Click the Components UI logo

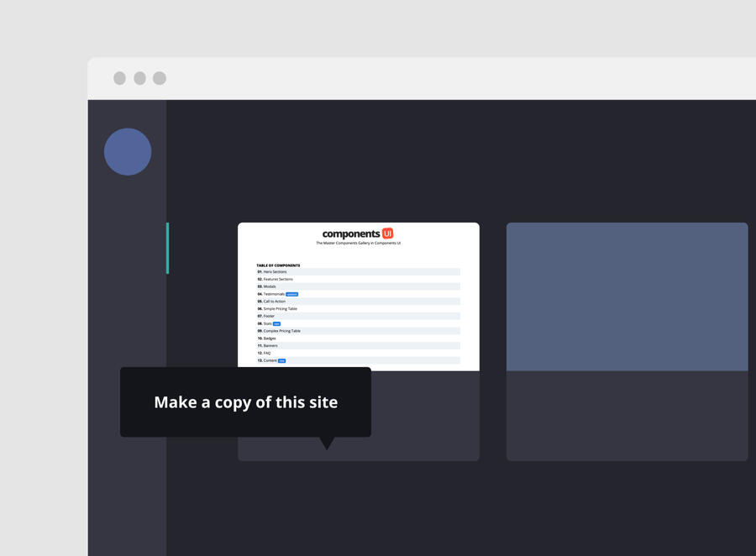358,233
